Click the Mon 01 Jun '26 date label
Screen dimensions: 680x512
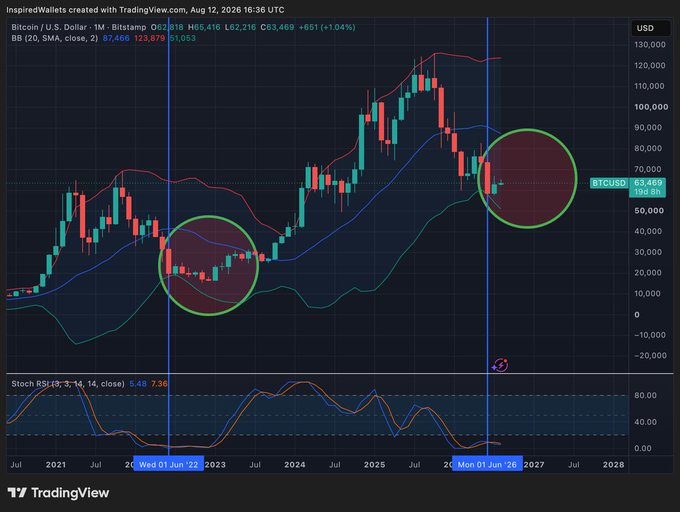coord(487,464)
